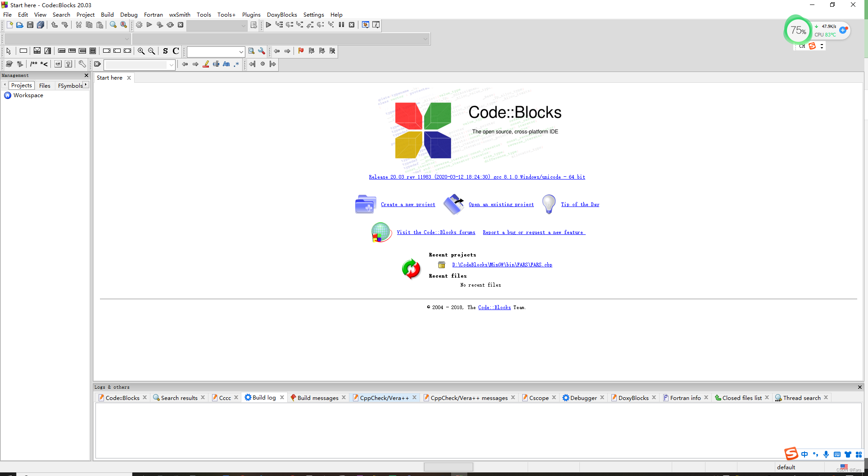Open the wide code completion function dropdown
The image size is (868, 476).
(x=281, y=39)
